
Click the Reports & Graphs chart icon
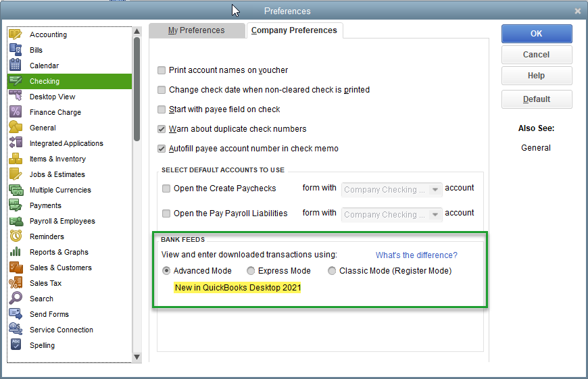click(x=16, y=252)
